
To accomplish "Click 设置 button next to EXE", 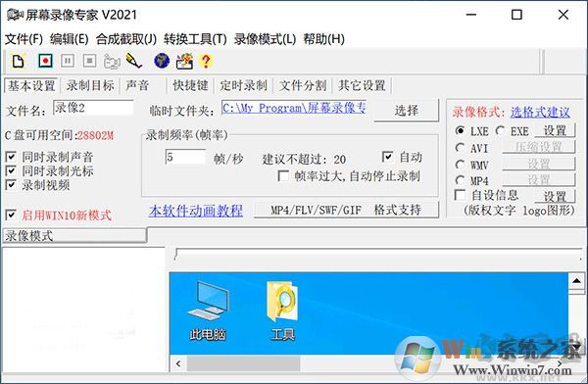I will tap(555, 130).
